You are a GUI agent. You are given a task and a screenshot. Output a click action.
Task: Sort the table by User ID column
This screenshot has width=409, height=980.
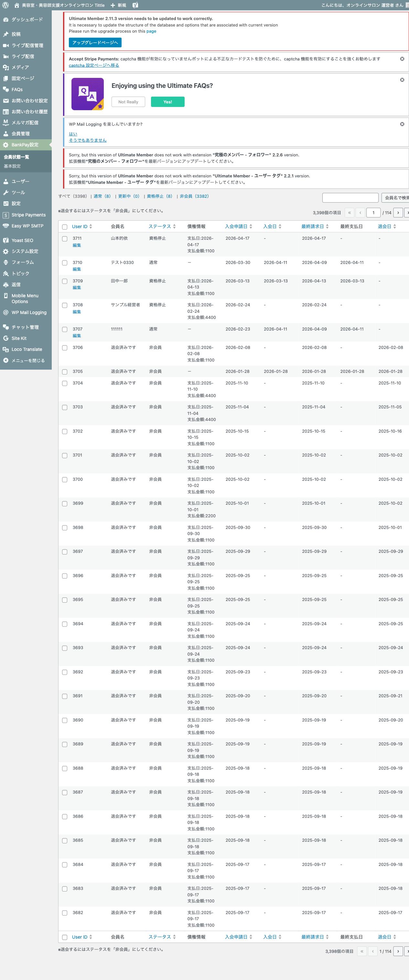(x=80, y=227)
